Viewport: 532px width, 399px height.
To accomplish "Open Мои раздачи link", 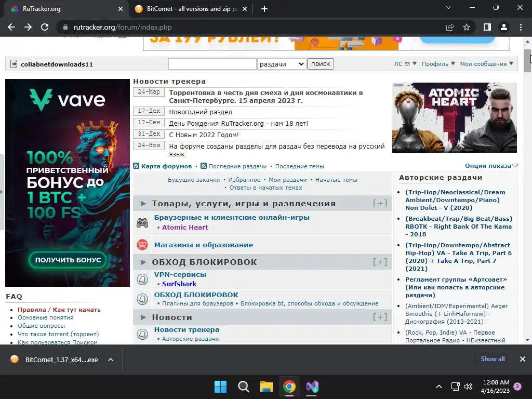I will (x=287, y=180).
